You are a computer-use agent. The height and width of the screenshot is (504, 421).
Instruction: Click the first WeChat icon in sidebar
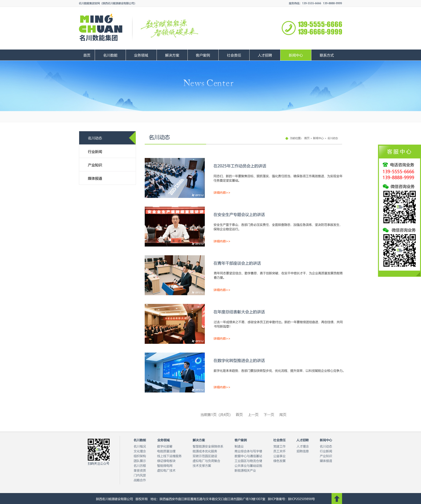point(386,186)
